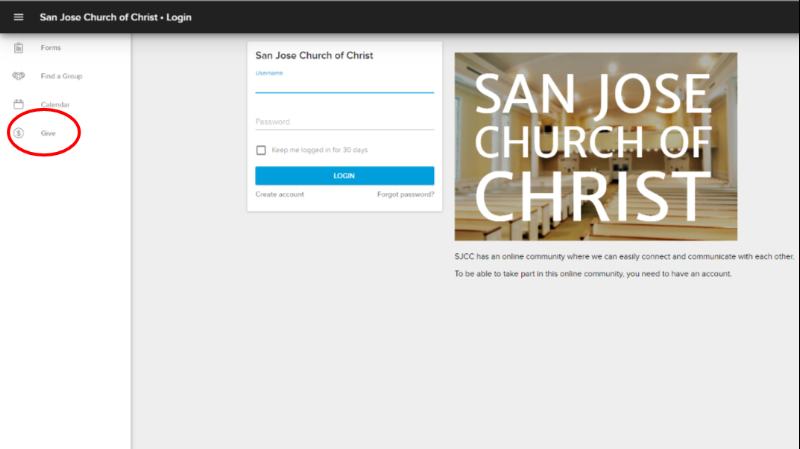Screen dimensions: 800x449
Task: Open Forms in the sidebar
Action: coord(51,47)
